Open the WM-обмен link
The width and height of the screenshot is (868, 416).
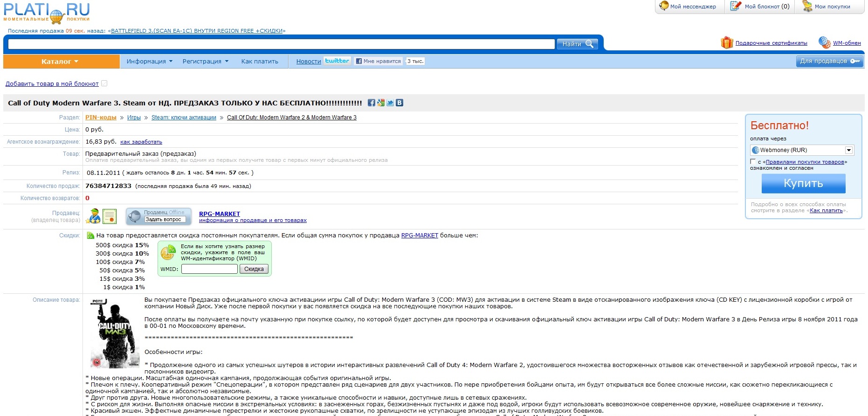click(x=847, y=43)
